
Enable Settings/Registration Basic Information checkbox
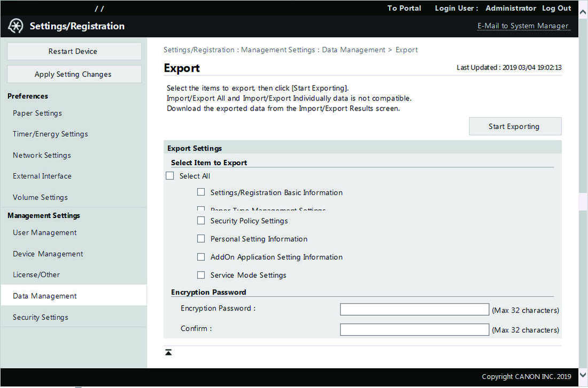[x=201, y=192]
